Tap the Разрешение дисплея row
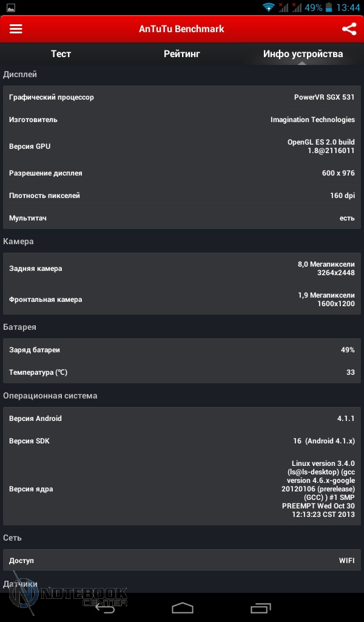 [x=182, y=173]
